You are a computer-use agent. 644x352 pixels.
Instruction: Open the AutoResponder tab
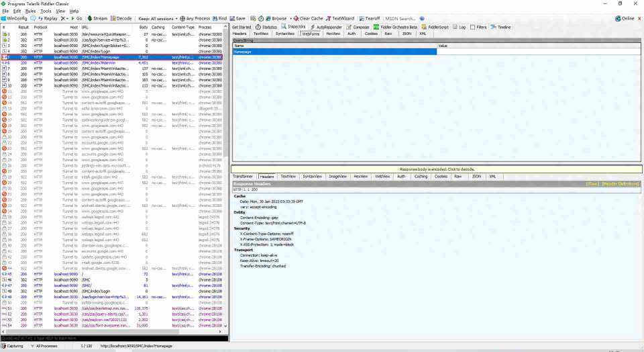pyautogui.click(x=326, y=27)
